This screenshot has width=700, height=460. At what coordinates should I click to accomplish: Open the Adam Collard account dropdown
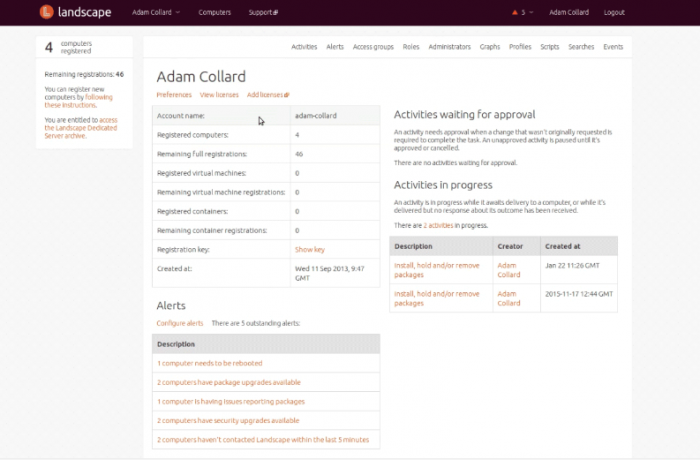pyautogui.click(x=156, y=13)
